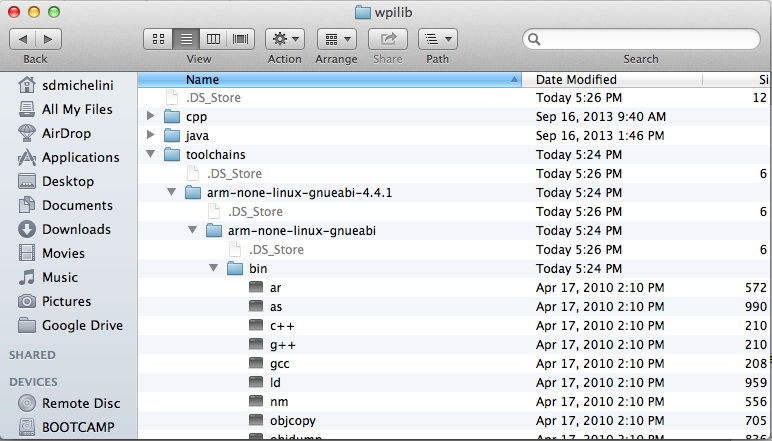
Task: Expand the cpp folder
Action: tap(151, 116)
